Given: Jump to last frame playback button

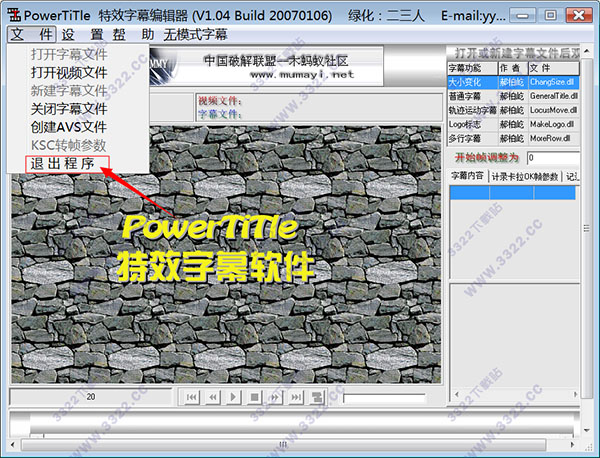Looking at the screenshot, I should pyautogui.click(x=295, y=397).
